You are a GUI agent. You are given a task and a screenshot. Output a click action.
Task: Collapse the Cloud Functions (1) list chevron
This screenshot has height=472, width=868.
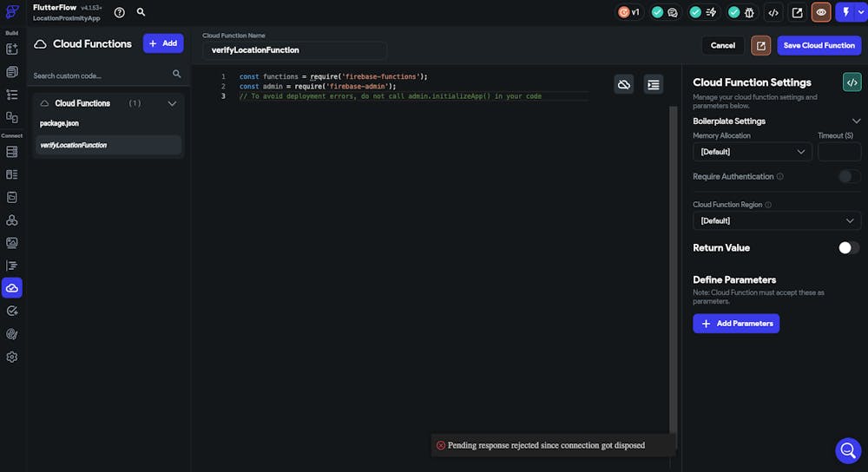tap(172, 103)
